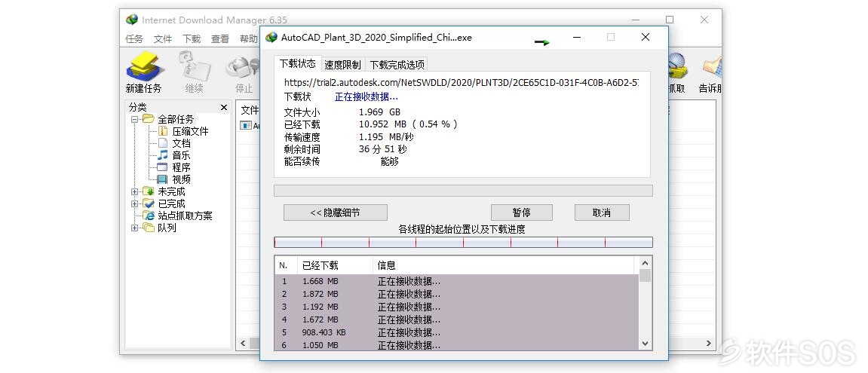868x373 pixels.
Task: Select thread row 2 with 1.872 MB
Action: pyautogui.click(x=457, y=294)
